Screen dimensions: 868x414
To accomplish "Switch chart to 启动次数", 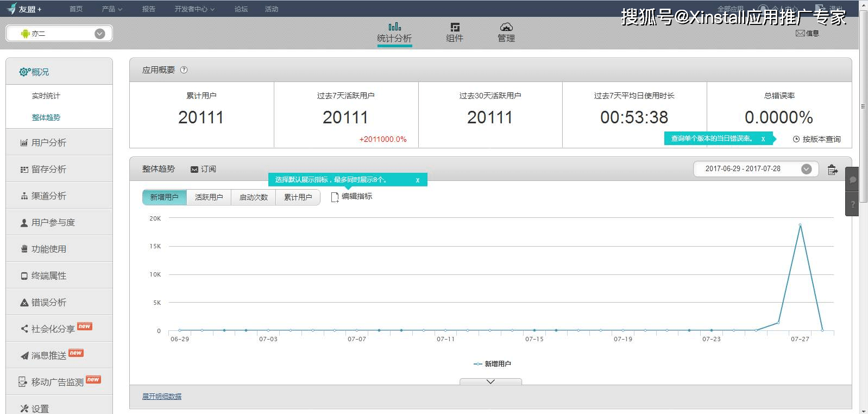I will 254,197.
